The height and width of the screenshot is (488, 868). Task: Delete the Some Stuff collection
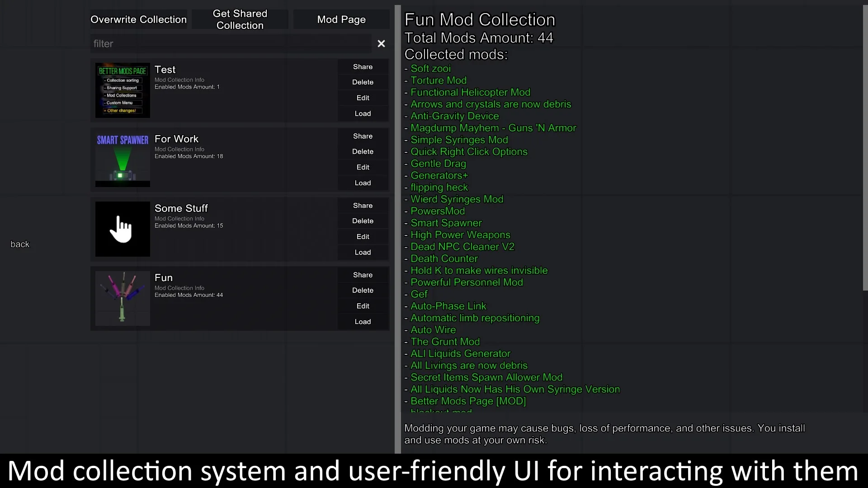(x=363, y=221)
